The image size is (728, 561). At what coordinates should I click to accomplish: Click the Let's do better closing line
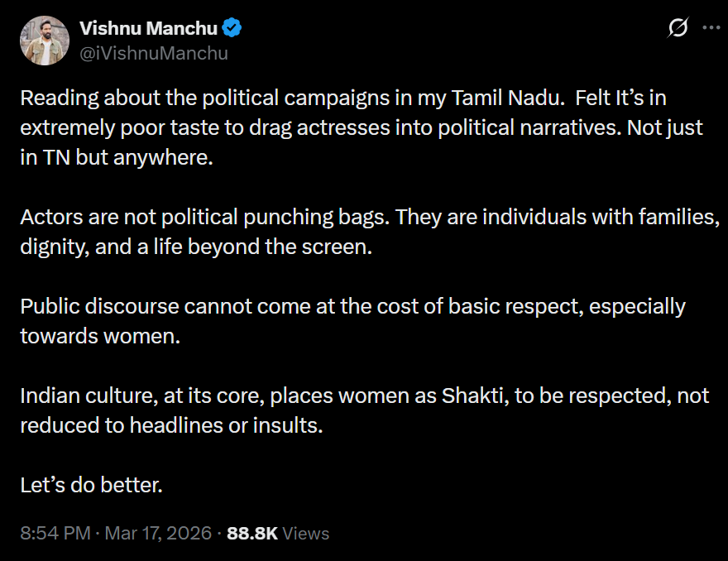91,485
